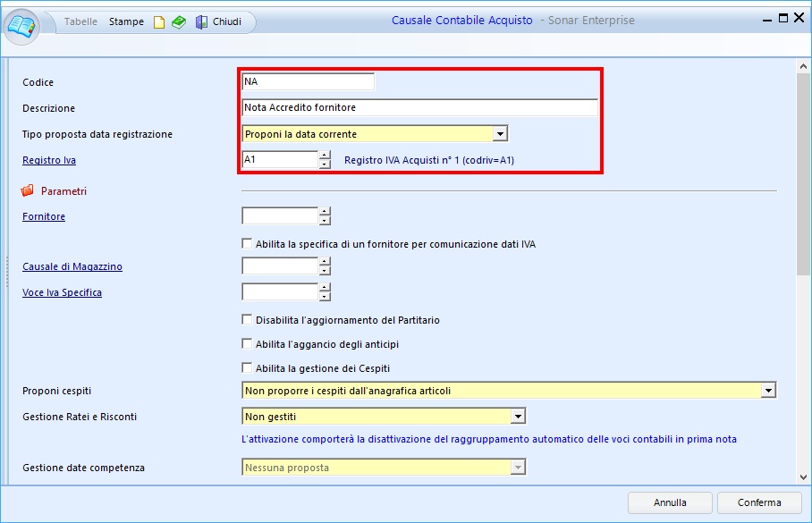Viewport: 812px width, 523px height.
Task: Click the blank yellow note icon
Action: 159,22
